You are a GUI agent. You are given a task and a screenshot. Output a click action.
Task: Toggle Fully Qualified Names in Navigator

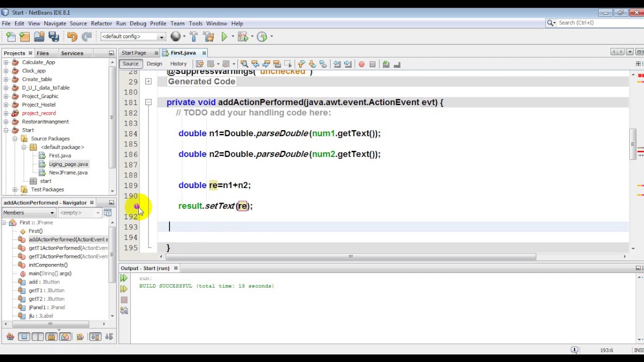(80, 337)
